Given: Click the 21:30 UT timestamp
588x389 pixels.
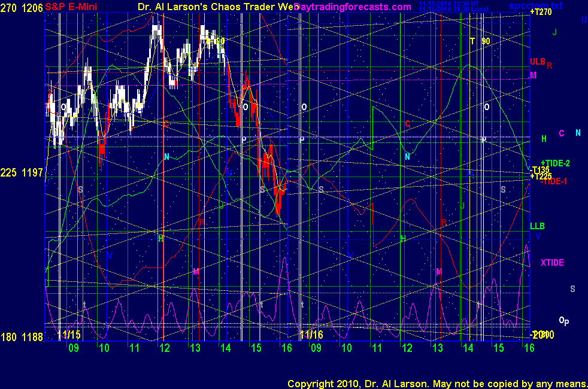Looking at the screenshot, I should tap(449, 4).
